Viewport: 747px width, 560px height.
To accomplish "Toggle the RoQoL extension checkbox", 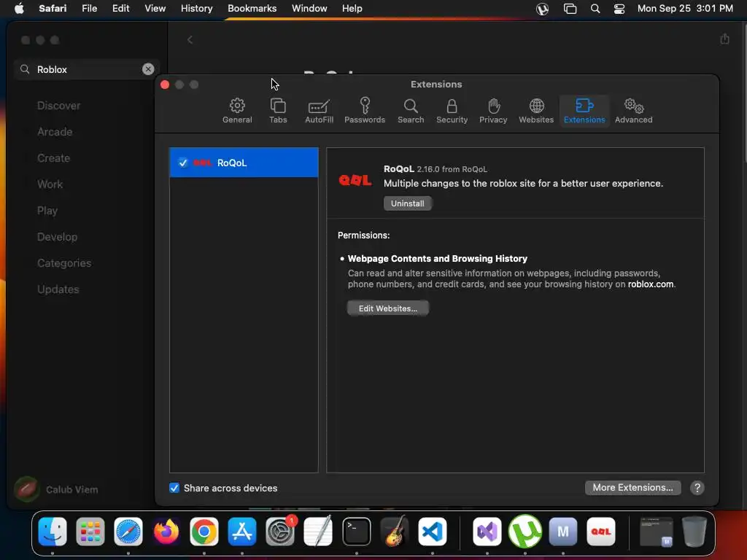I will click(183, 163).
